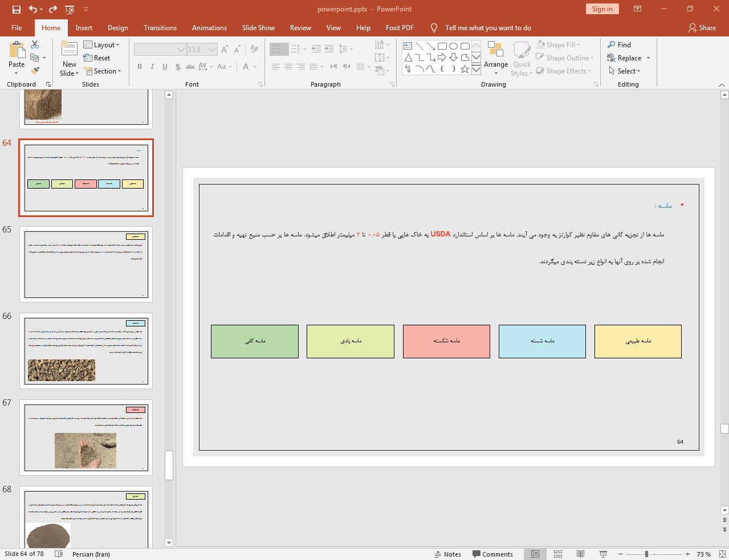This screenshot has height=560, width=729.
Task: Click the Save icon in quick access toolbar
Action: click(x=17, y=9)
